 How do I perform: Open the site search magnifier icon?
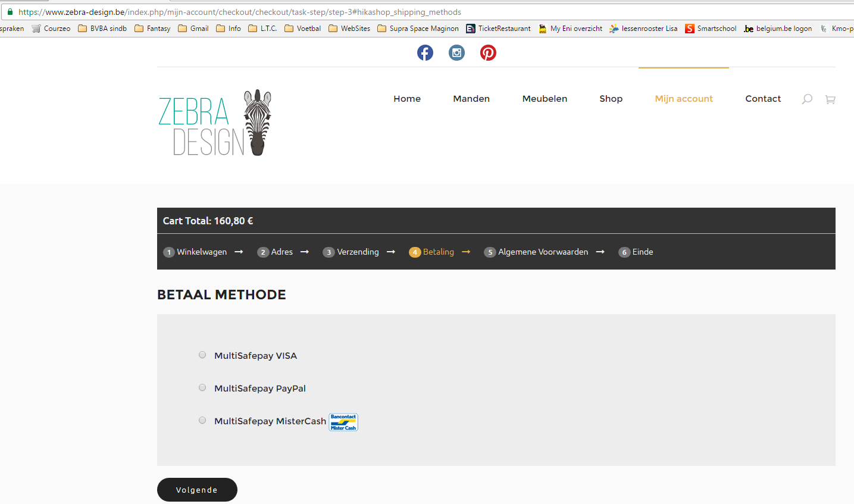[807, 99]
